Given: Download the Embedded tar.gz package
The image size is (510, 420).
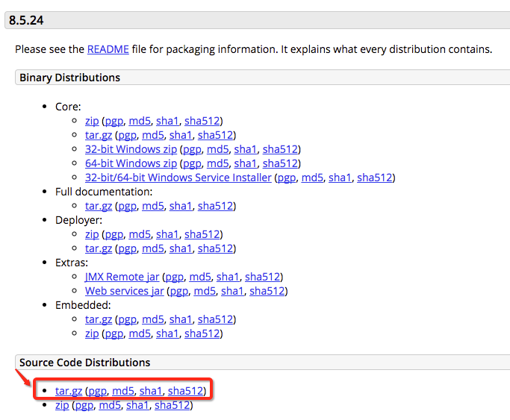Looking at the screenshot, I should tap(98, 319).
